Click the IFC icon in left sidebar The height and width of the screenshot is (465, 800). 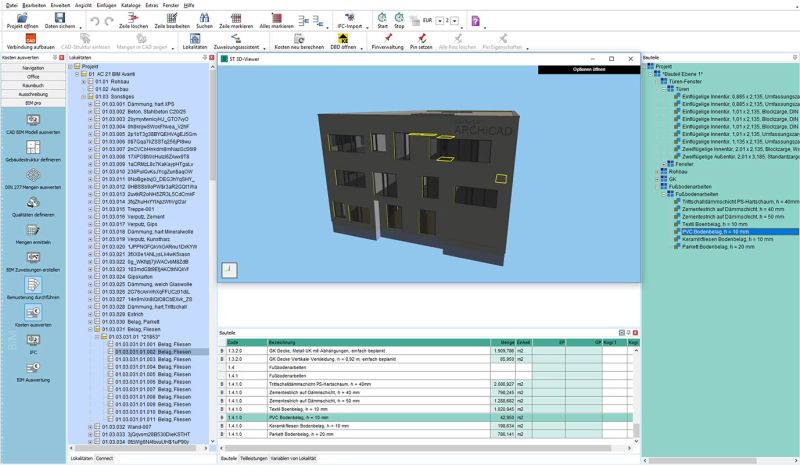click(33, 341)
